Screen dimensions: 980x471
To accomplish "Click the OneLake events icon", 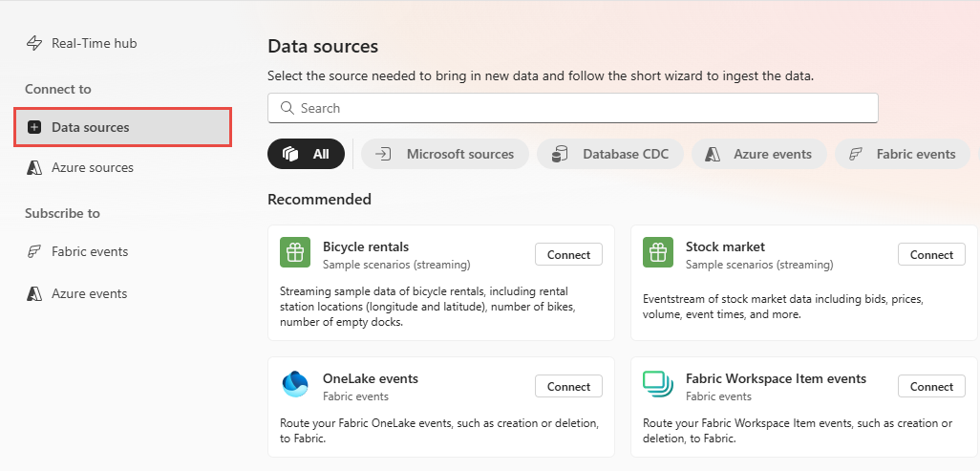I will 295,385.
